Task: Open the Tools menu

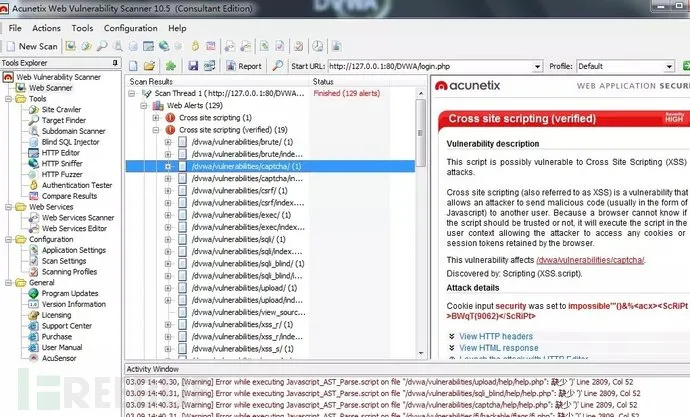Action: tap(82, 28)
